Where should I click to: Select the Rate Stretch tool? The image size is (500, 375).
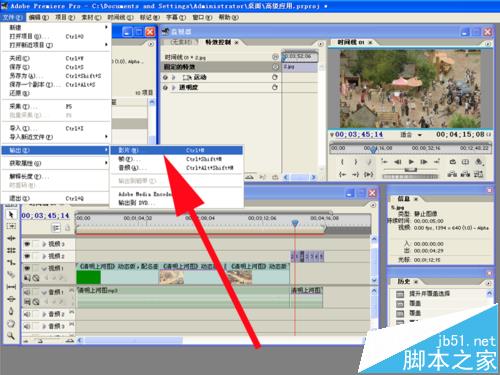coord(11,263)
